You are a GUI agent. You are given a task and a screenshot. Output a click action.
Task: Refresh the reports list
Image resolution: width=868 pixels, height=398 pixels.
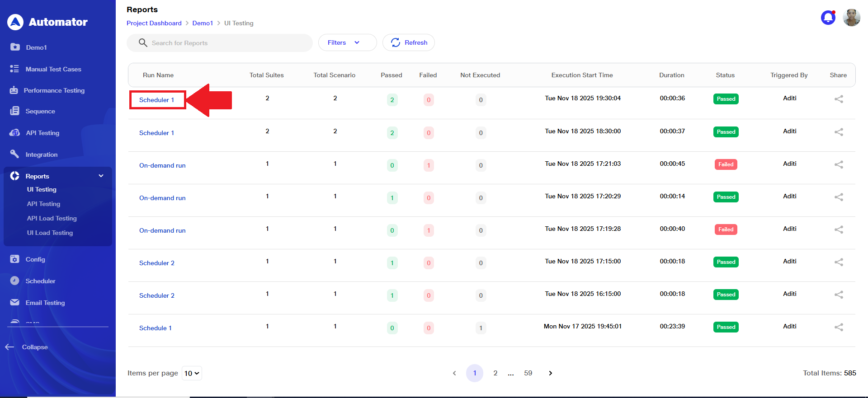coord(409,42)
